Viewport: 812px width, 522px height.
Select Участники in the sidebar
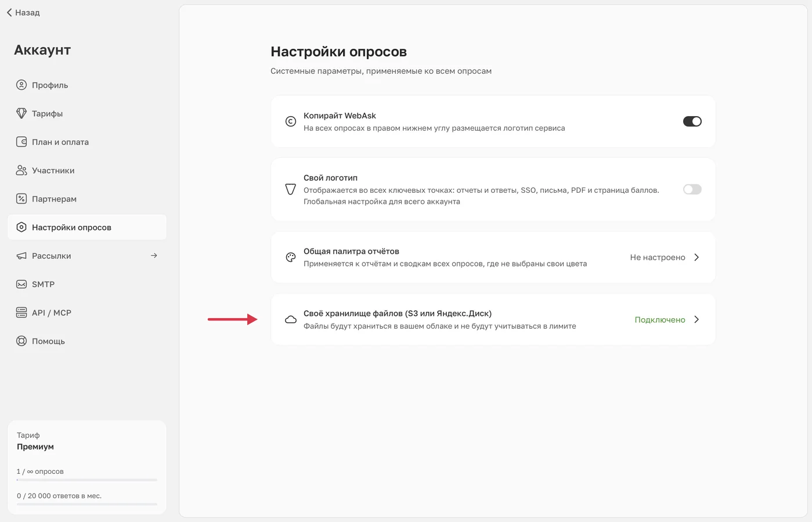(x=87, y=170)
